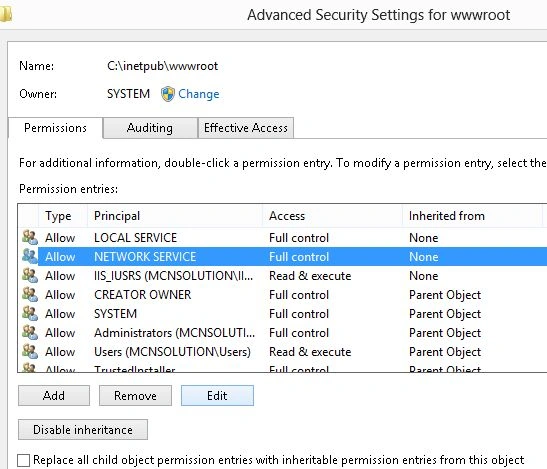Screen dimensions: 547x469
Task: Click the Edit button
Action: click(x=217, y=395)
